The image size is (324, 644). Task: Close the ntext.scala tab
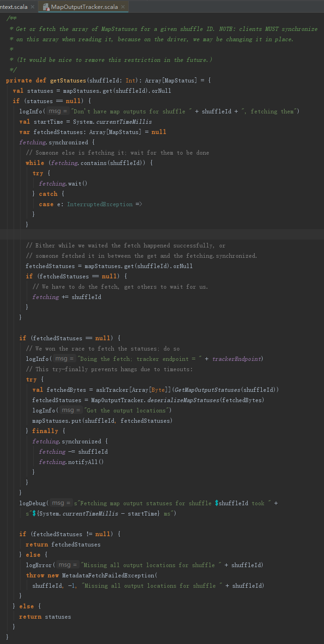click(x=32, y=7)
